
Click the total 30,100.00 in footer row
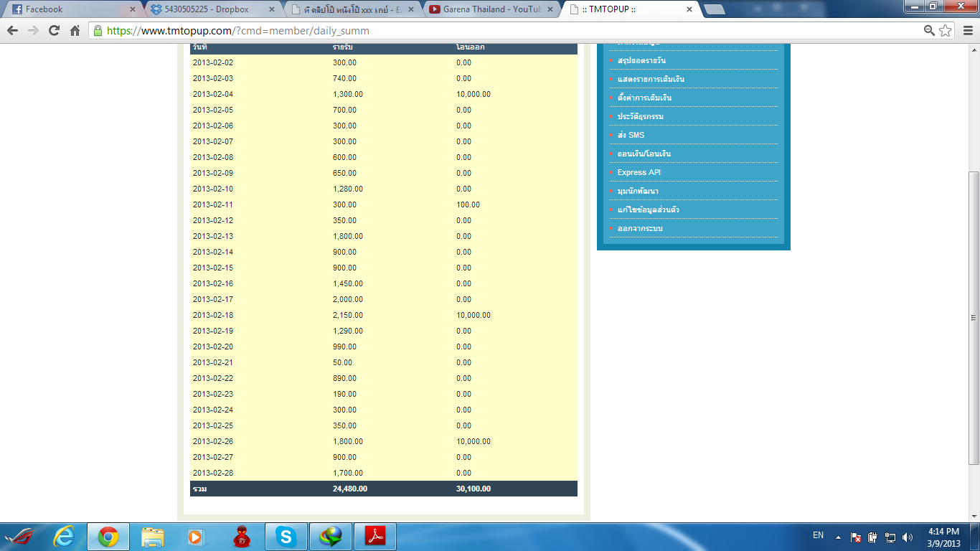tap(473, 489)
